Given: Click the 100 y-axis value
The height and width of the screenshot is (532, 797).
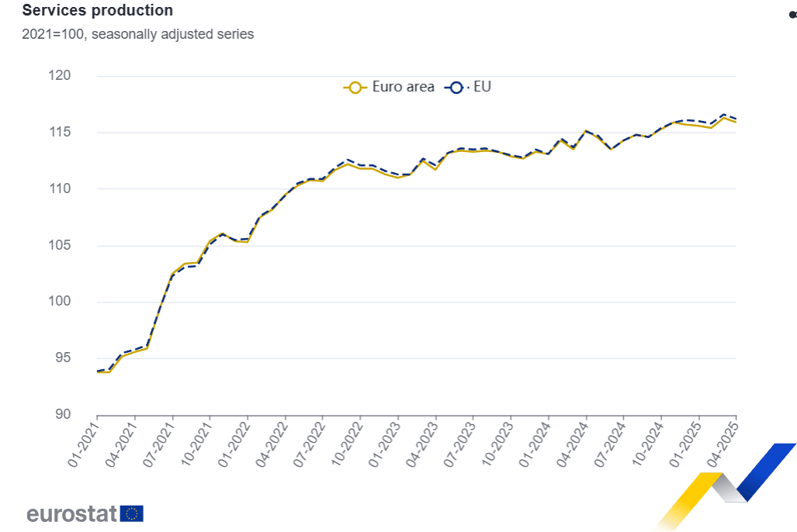Looking at the screenshot, I should [x=81, y=302].
